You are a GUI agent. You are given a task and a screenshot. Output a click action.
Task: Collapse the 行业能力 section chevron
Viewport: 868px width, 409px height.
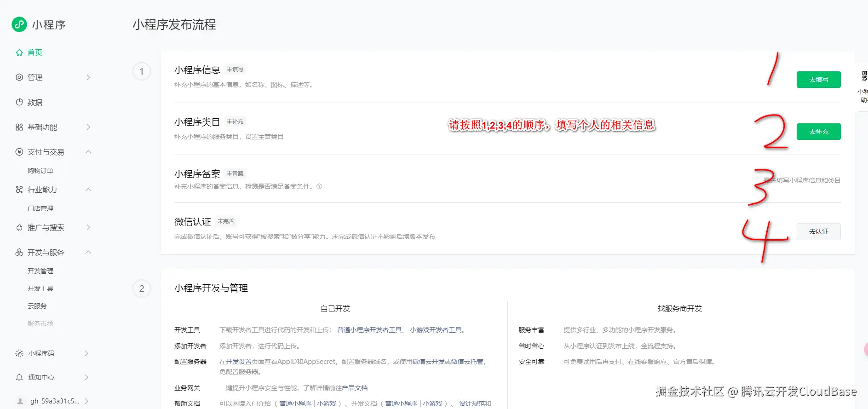[88, 190]
